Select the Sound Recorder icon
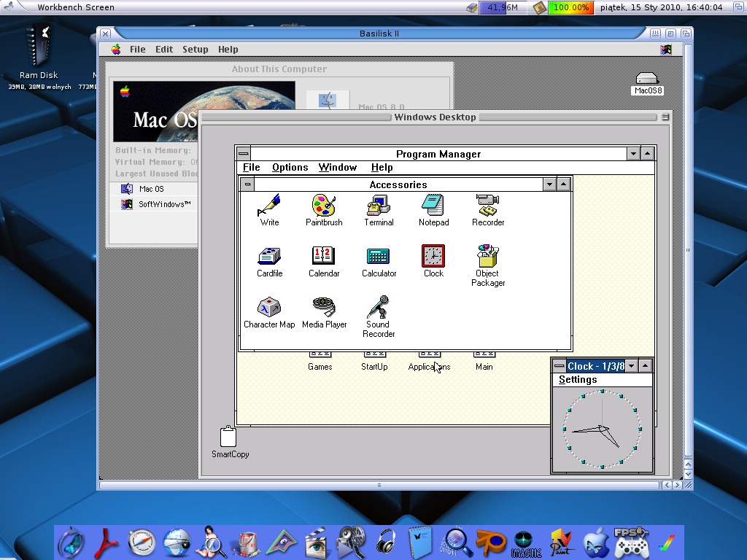747x560 pixels. coord(379,316)
